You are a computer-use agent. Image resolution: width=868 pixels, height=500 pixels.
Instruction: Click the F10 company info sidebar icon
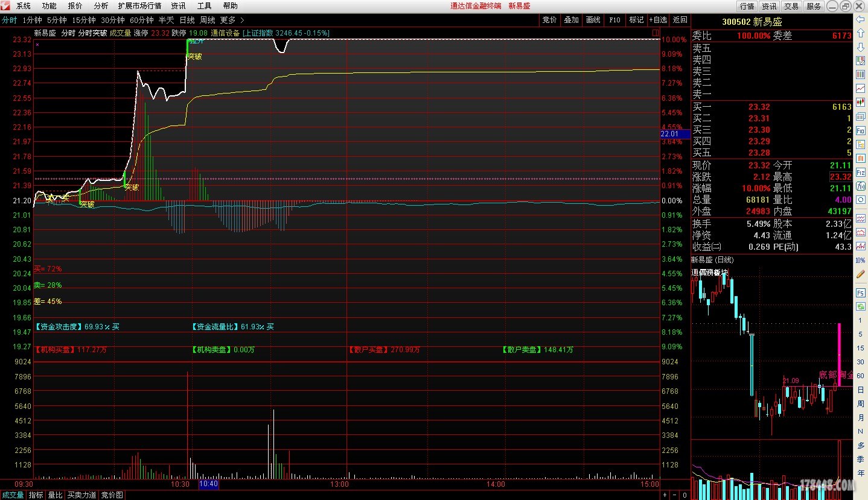point(861,130)
